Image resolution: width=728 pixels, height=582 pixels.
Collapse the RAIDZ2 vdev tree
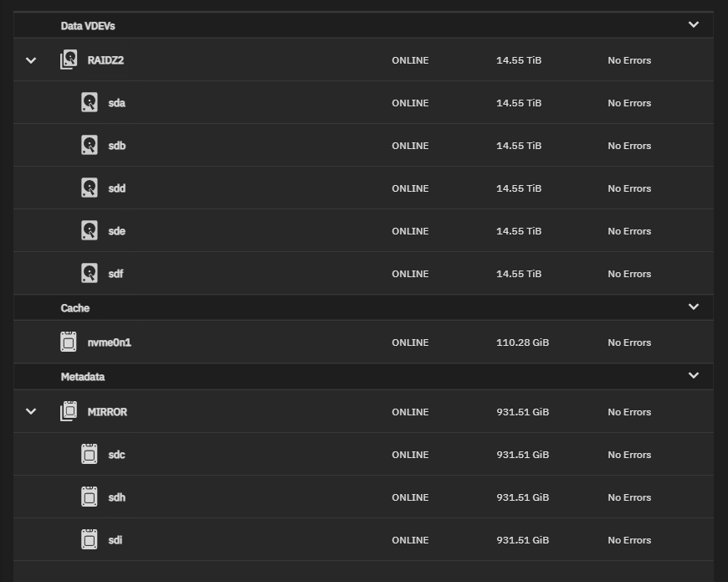tap(31, 60)
